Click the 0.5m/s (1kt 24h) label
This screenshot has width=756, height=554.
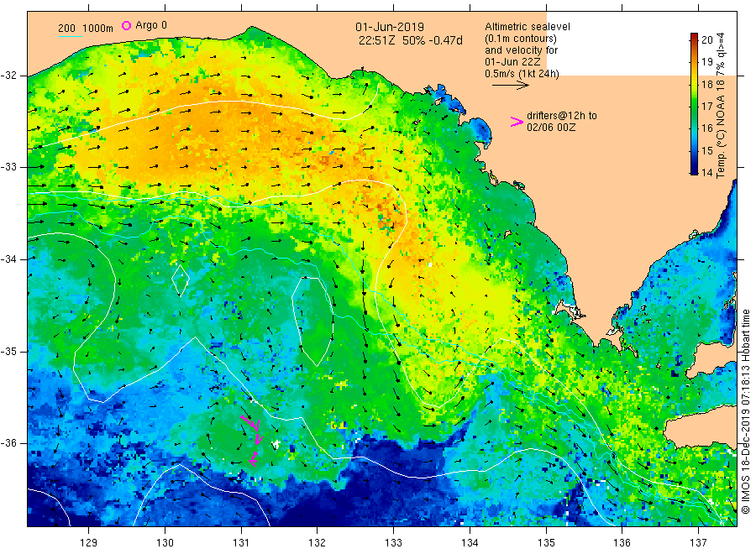click(522, 74)
